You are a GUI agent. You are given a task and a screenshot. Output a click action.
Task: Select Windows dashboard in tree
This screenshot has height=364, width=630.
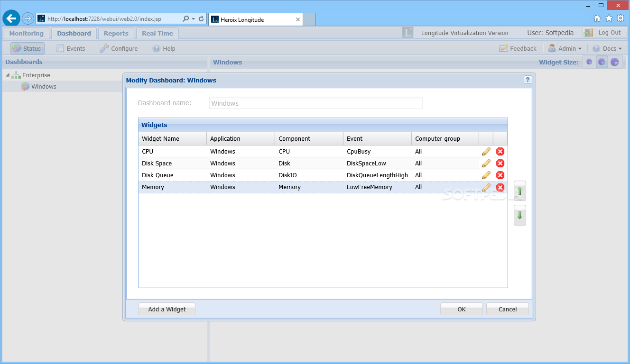pyautogui.click(x=44, y=87)
